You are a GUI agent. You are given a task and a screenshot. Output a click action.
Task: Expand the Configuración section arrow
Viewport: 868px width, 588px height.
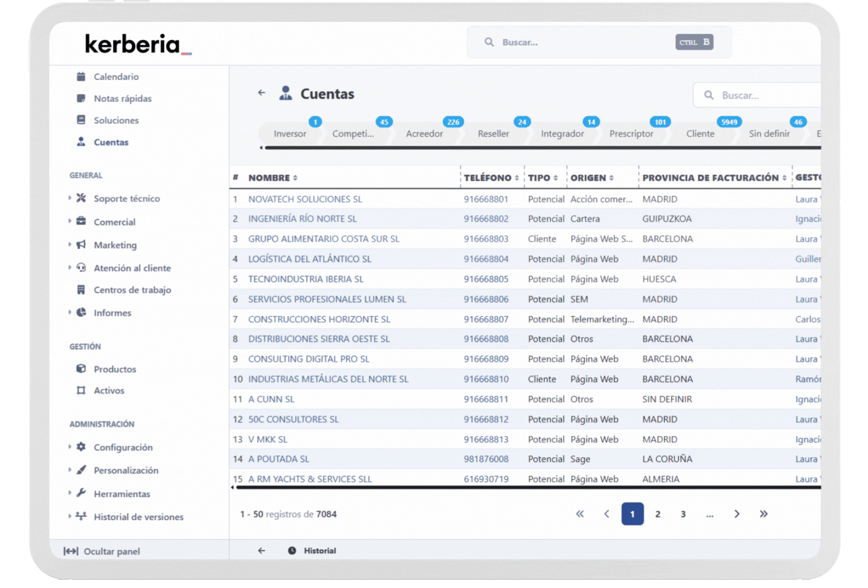pos(70,447)
